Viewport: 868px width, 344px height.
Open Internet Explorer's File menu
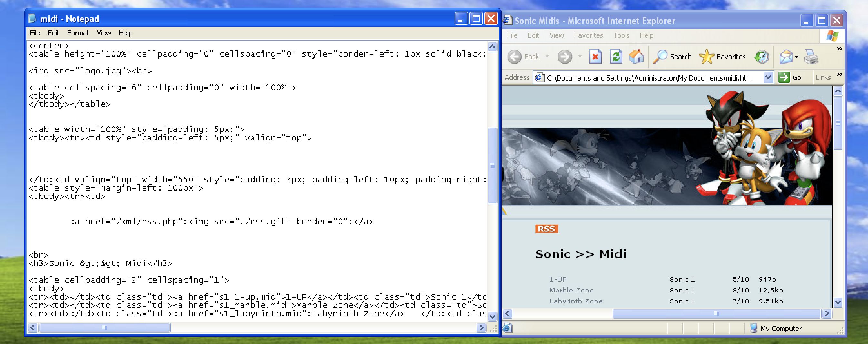point(512,36)
